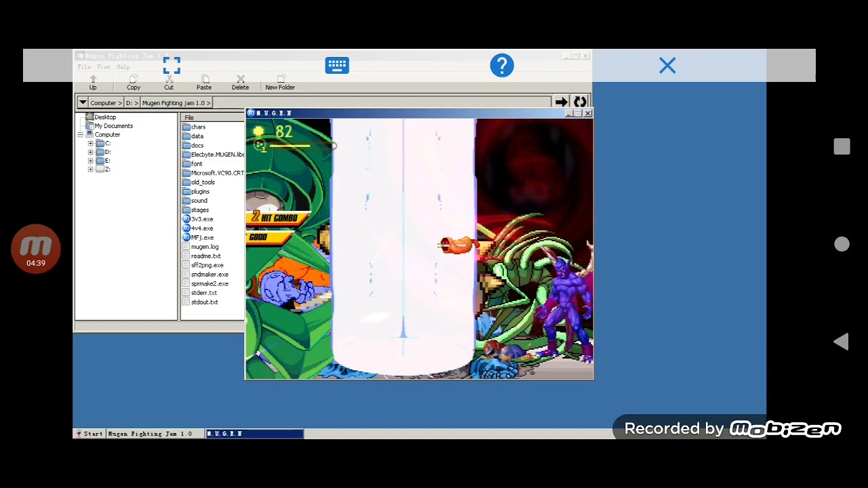Click the Delete toolbar button
Screen dimensions: 868x488
tap(240, 83)
